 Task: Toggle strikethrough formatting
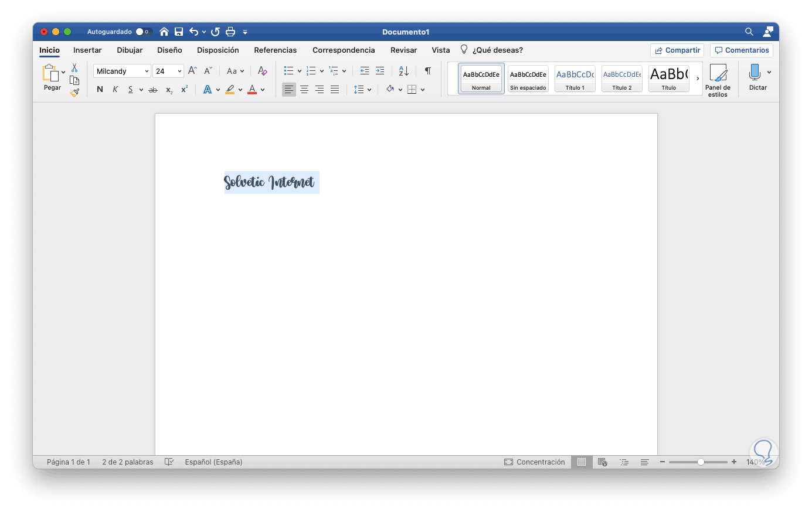coord(153,90)
